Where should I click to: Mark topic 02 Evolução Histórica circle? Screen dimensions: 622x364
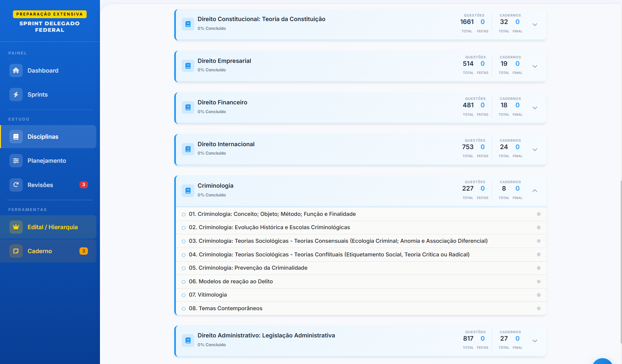[x=184, y=228]
